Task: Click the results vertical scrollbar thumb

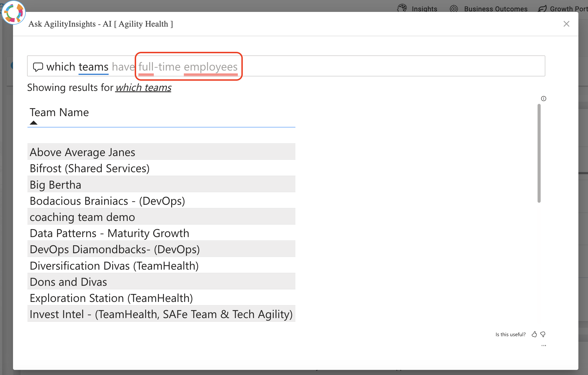Action: click(x=539, y=153)
